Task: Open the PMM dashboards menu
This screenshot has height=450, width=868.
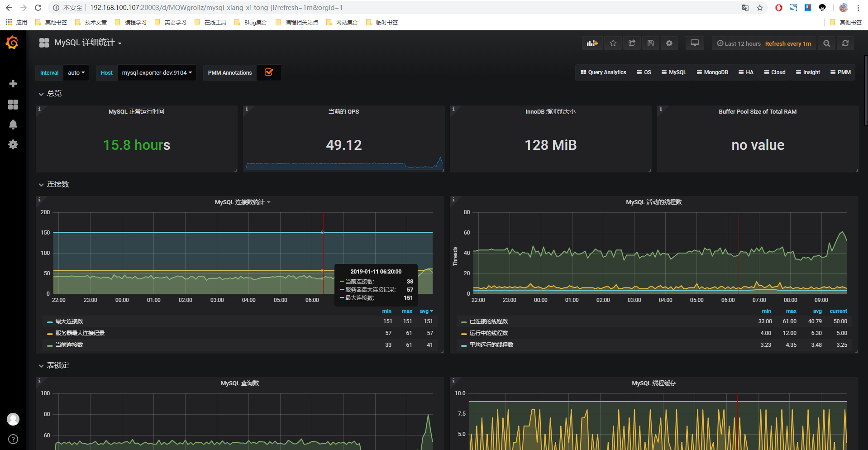Action: pos(840,72)
